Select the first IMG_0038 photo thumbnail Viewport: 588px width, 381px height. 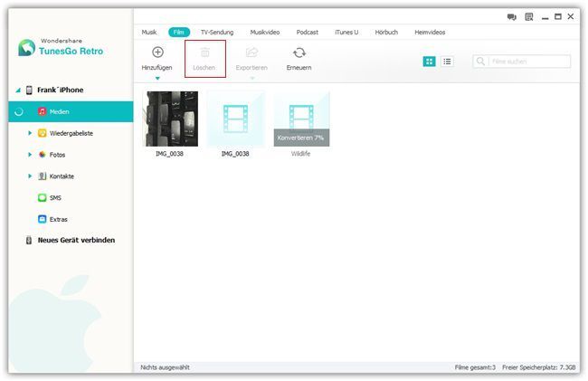point(172,119)
